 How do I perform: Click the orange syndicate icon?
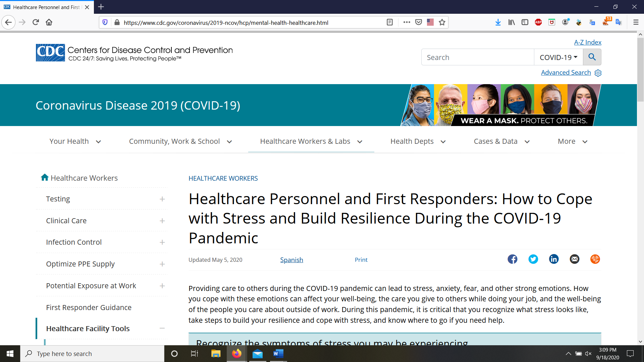(x=595, y=259)
